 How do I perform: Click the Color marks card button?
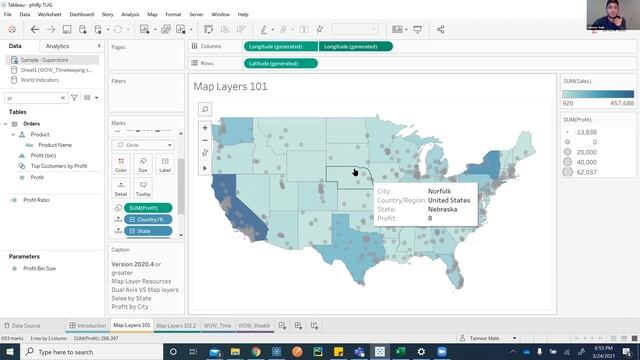(x=121, y=164)
